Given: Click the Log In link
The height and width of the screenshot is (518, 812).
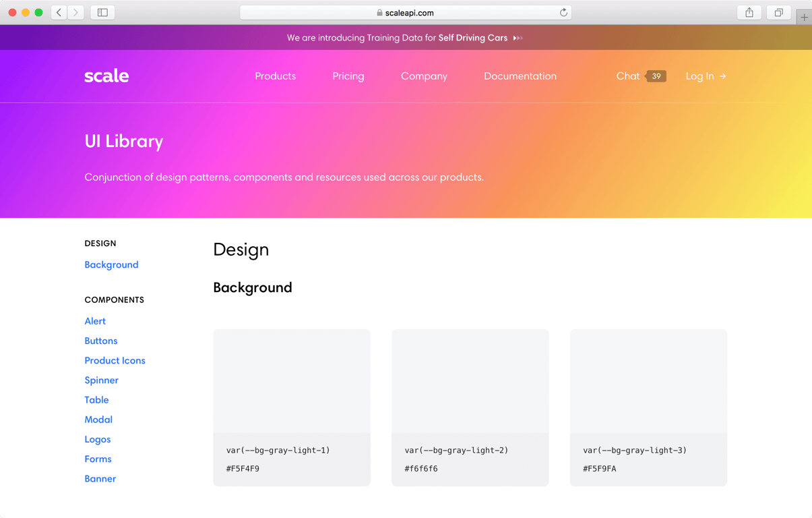Looking at the screenshot, I should coord(699,76).
